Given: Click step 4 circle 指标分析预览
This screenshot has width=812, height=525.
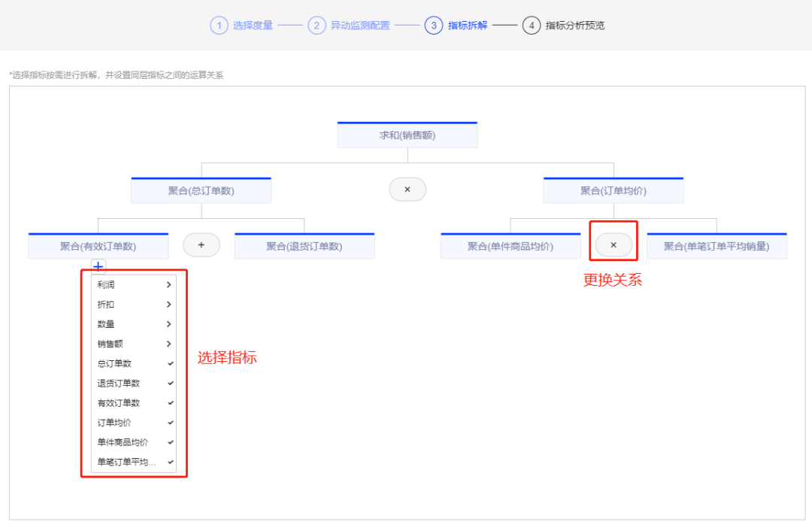Looking at the screenshot, I should [x=532, y=26].
